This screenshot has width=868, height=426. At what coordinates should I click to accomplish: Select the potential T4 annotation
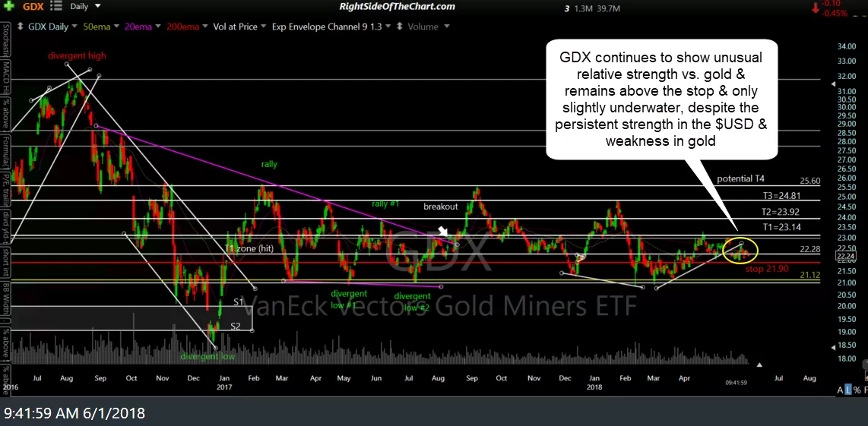(740, 178)
